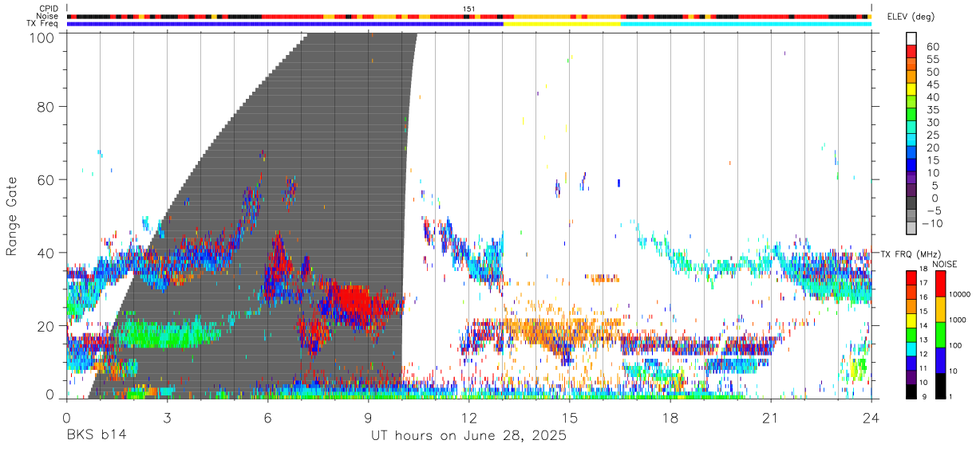Click the '80' range gate tick label

(46, 106)
